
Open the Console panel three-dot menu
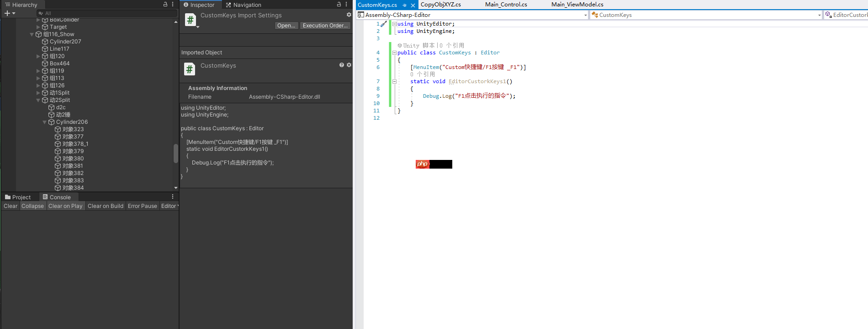(173, 196)
